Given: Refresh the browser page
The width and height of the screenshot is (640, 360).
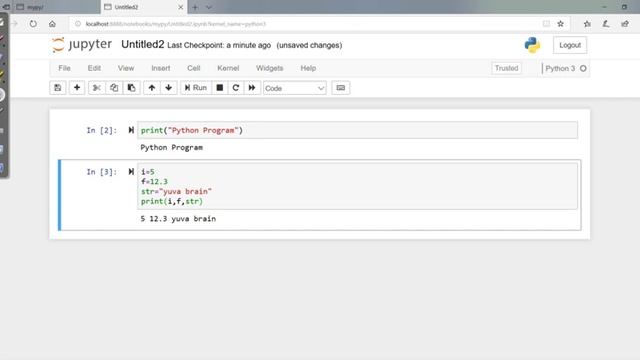Looking at the screenshot, I should pos(33,24).
